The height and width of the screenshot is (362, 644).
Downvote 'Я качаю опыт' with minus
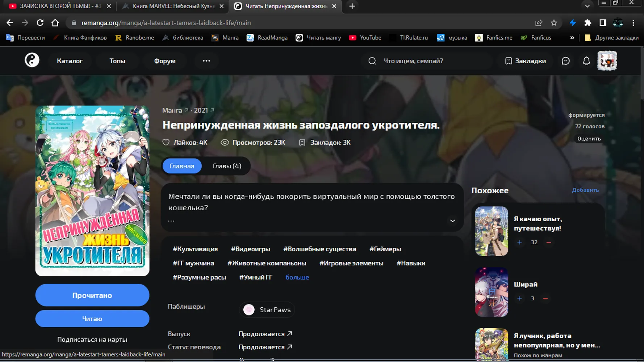[x=548, y=242]
